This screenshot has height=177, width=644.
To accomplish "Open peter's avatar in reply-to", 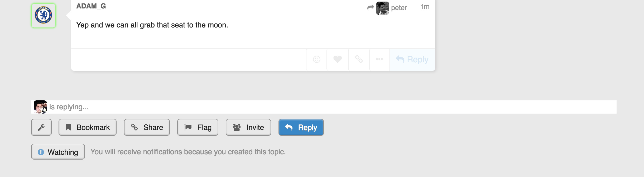I will (x=382, y=8).
